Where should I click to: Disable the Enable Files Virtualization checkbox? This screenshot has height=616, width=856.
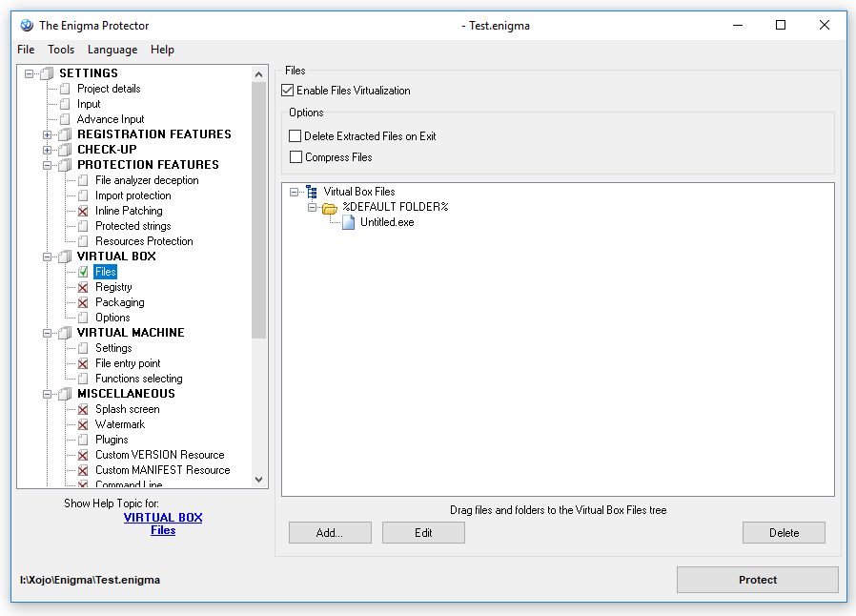288,91
